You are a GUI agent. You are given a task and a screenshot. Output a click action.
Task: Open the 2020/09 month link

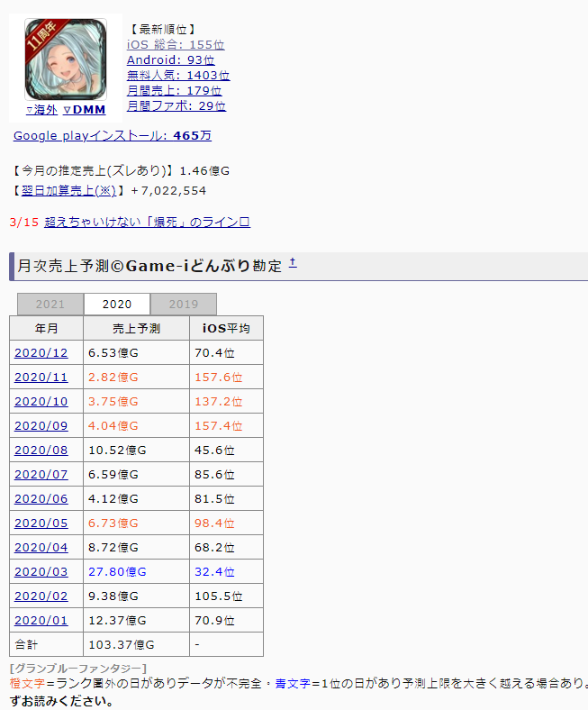pyautogui.click(x=41, y=426)
